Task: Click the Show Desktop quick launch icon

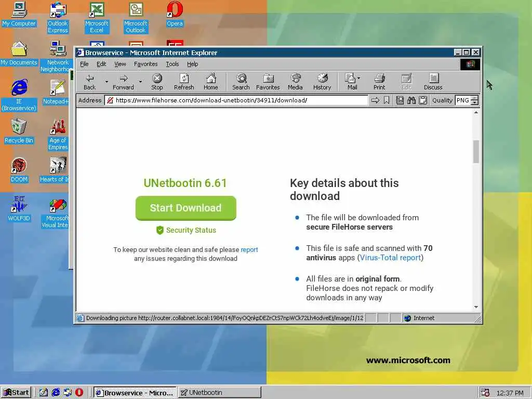Action: pos(44,392)
